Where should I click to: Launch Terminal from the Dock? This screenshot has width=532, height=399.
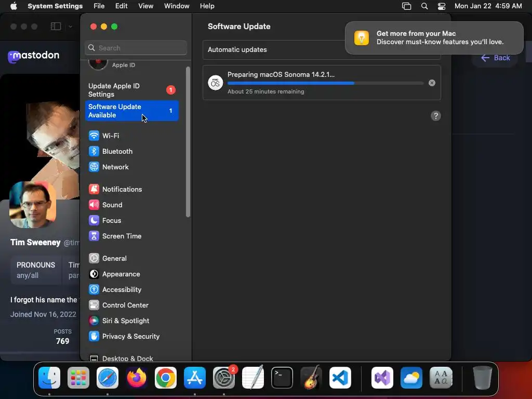(282, 378)
